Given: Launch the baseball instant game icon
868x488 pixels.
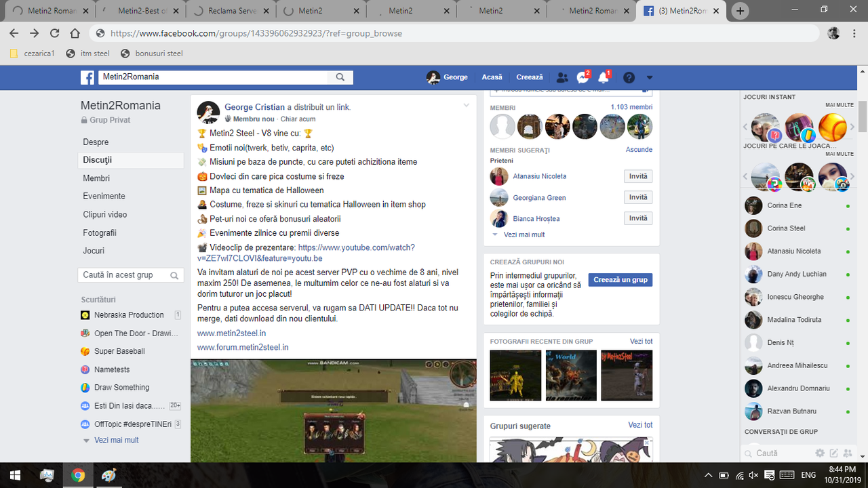Looking at the screenshot, I should 832,127.
